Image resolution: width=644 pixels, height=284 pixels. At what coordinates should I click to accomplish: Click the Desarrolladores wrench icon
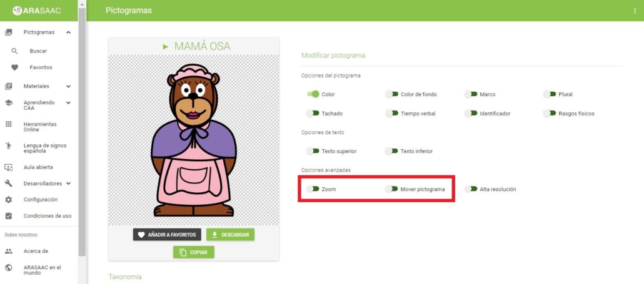tap(9, 184)
